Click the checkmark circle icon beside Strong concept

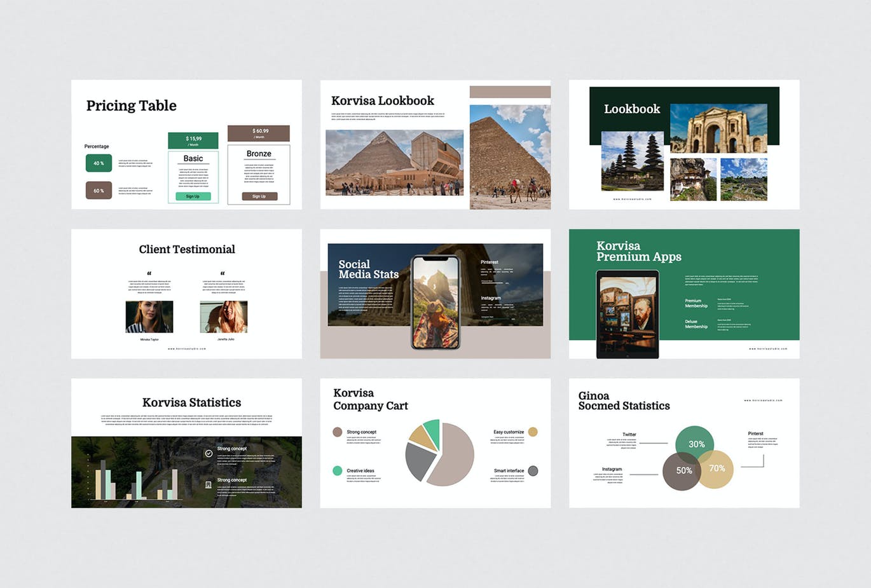(209, 453)
